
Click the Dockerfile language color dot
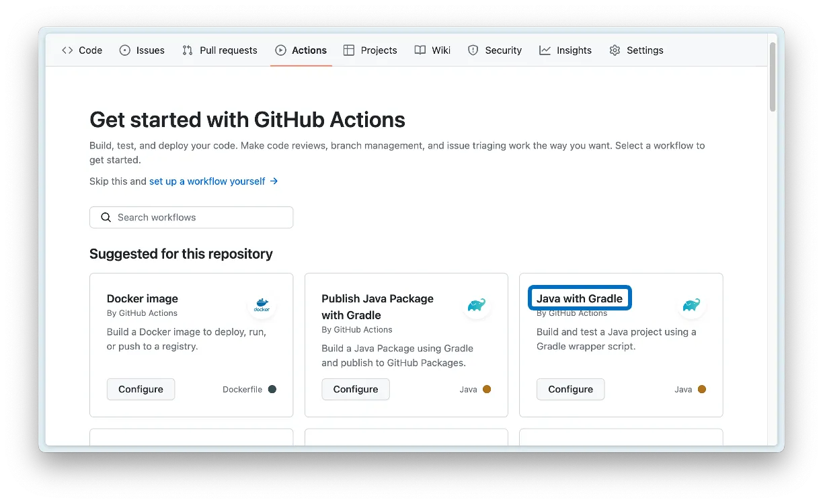coord(272,389)
